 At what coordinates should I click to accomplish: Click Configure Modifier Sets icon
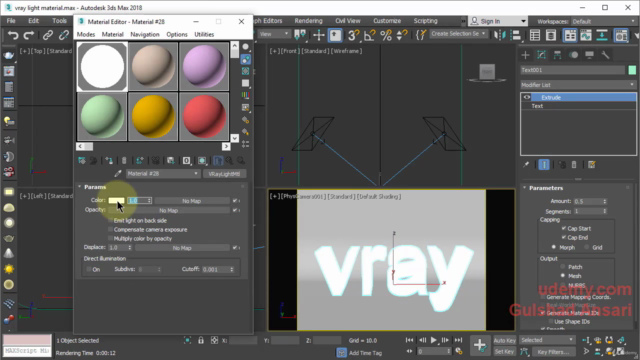pos(591,164)
